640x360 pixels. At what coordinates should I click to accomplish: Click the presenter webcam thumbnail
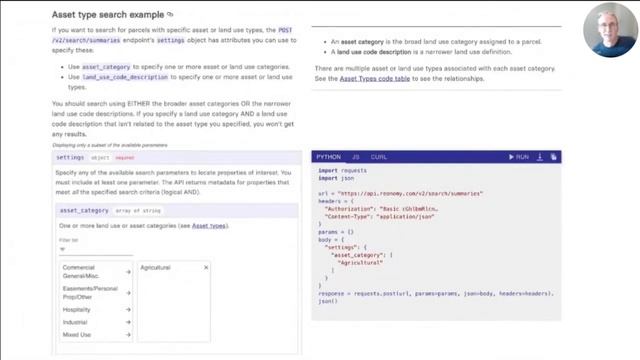pyautogui.click(x=610, y=30)
